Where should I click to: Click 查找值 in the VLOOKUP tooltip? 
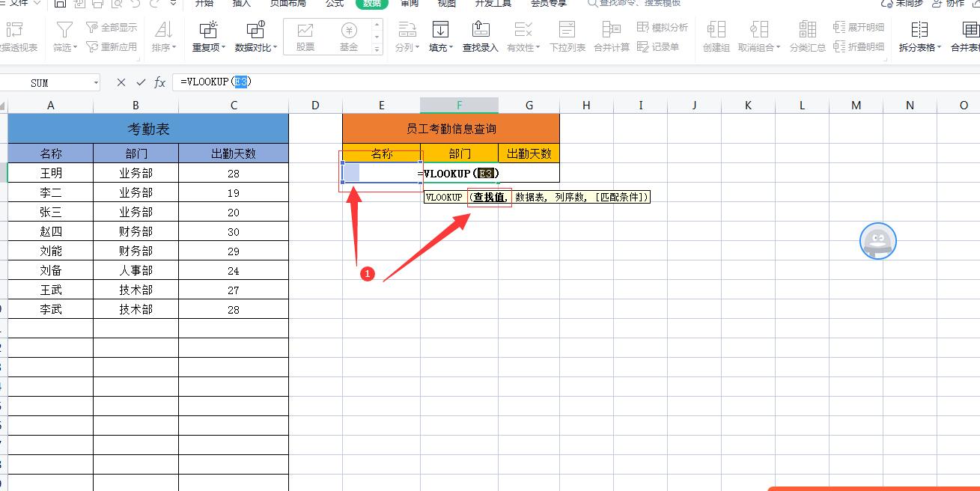coord(490,198)
